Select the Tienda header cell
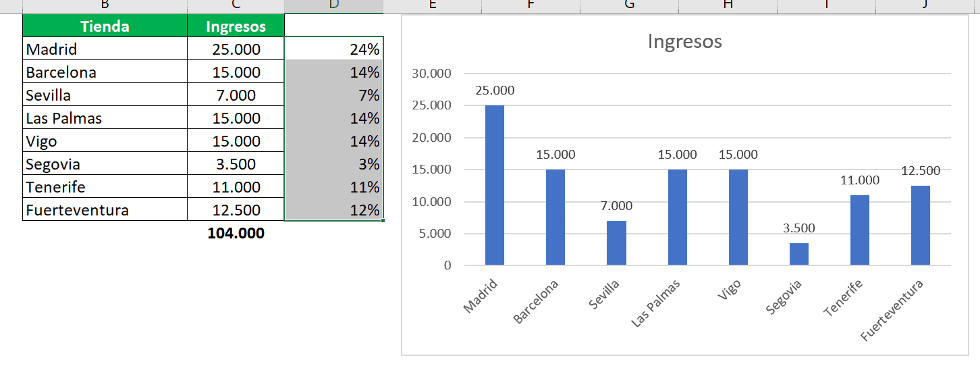 [105, 26]
